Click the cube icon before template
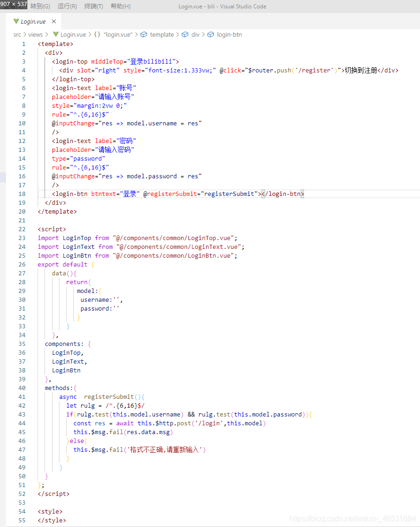This screenshot has width=420, height=527. click(x=144, y=35)
